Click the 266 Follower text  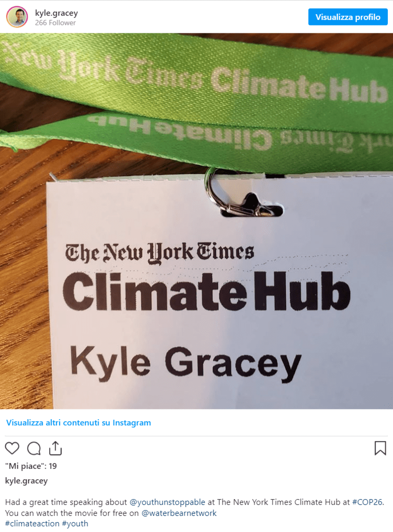[55, 22]
